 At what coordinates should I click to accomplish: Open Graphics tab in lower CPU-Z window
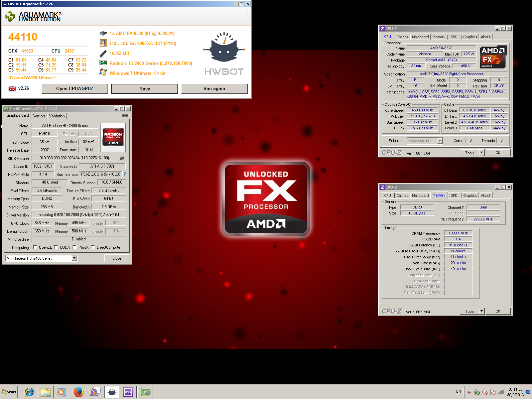click(470, 196)
